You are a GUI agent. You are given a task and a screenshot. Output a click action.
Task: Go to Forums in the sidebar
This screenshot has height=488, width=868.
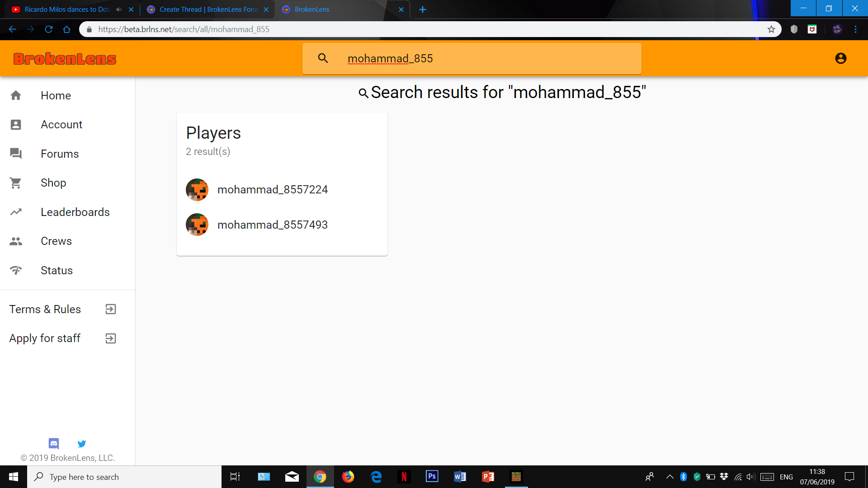pyautogui.click(x=67, y=154)
